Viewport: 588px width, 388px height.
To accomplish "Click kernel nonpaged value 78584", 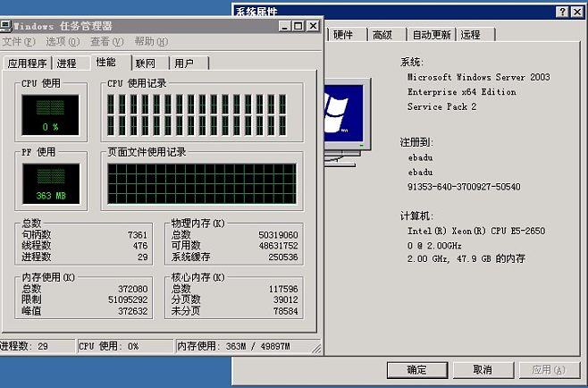I will click(x=286, y=311).
